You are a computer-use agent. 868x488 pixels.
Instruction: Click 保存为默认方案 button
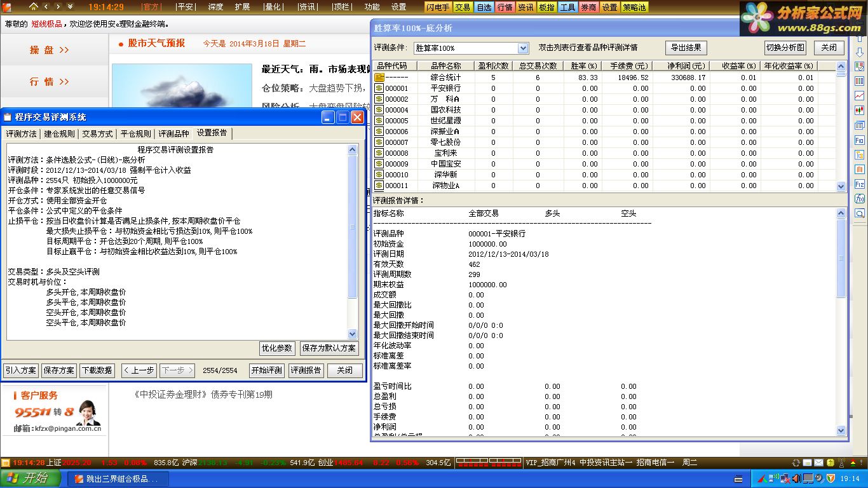(x=329, y=348)
